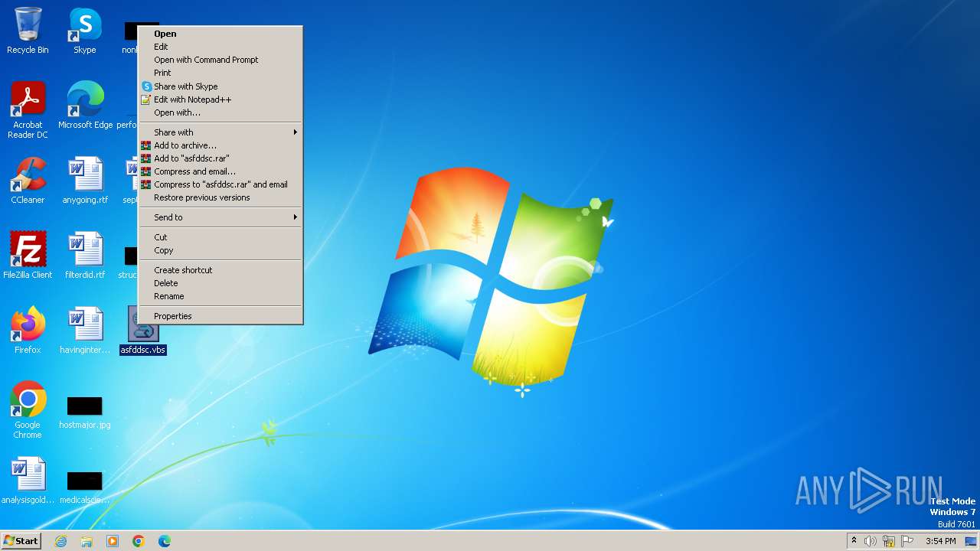980x551 pixels.
Task: Select the Open with... entry
Action: 220,112
